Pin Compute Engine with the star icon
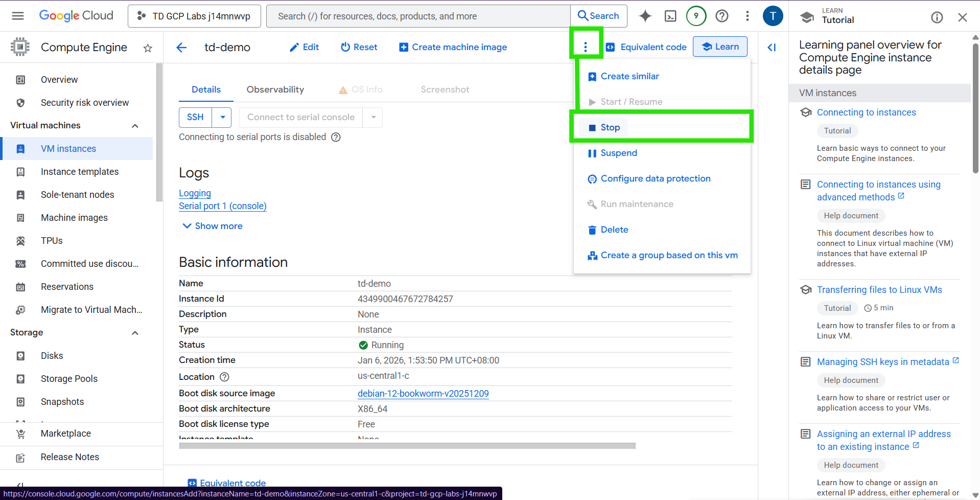 [148, 48]
